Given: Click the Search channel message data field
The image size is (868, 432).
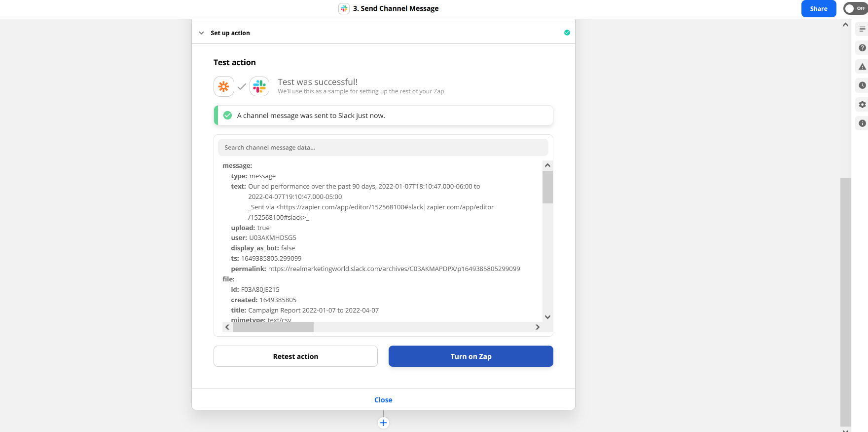Looking at the screenshot, I should [x=383, y=148].
